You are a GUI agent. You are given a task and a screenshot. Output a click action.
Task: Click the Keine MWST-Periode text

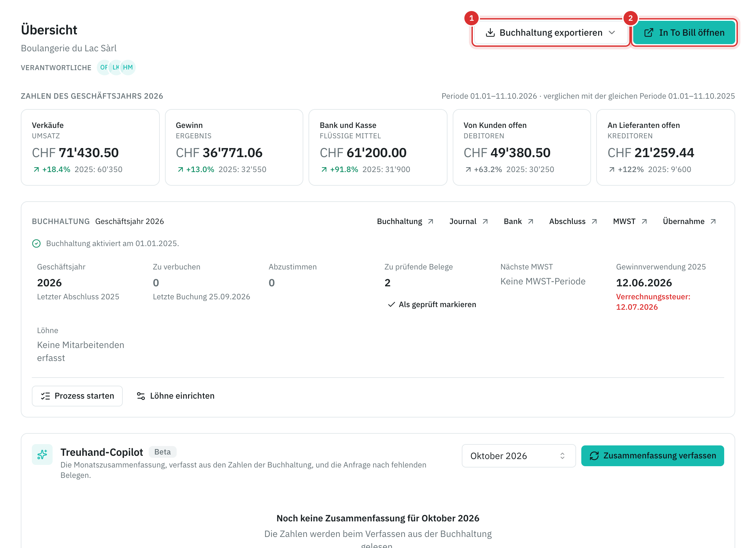coord(543,281)
